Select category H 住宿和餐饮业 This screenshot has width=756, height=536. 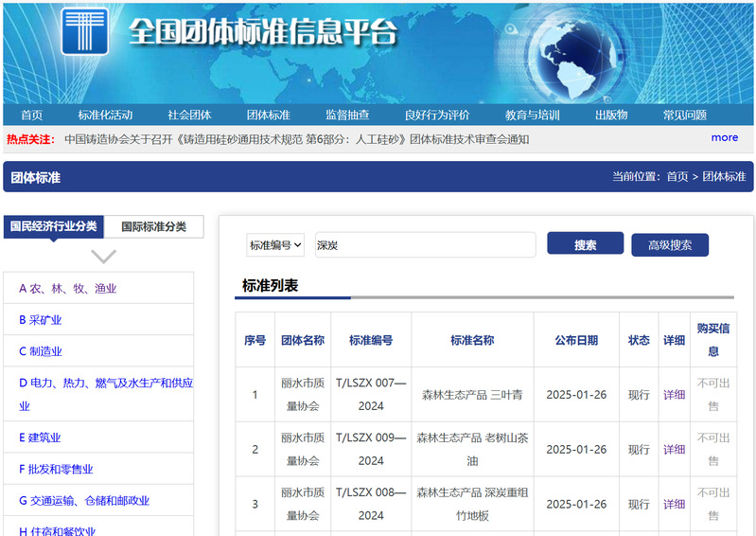click(57, 530)
